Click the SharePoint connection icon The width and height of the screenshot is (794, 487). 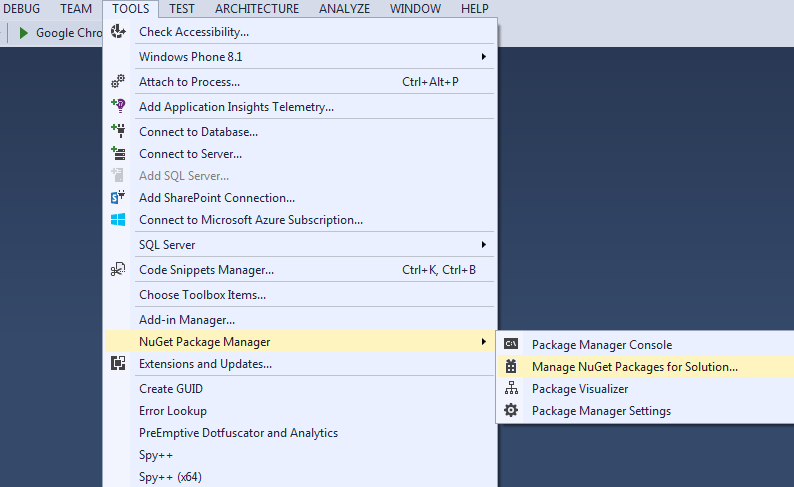[x=118, y=197]
